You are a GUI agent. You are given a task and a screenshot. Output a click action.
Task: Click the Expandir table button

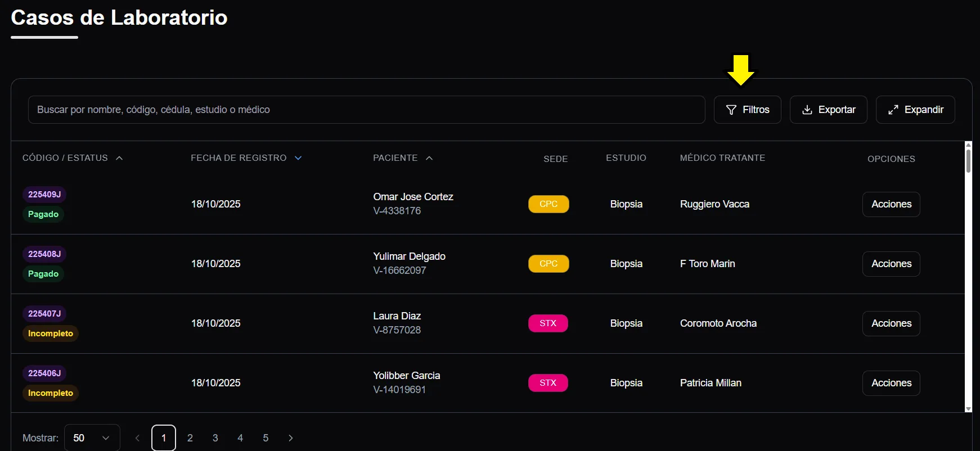click(915, 110)
